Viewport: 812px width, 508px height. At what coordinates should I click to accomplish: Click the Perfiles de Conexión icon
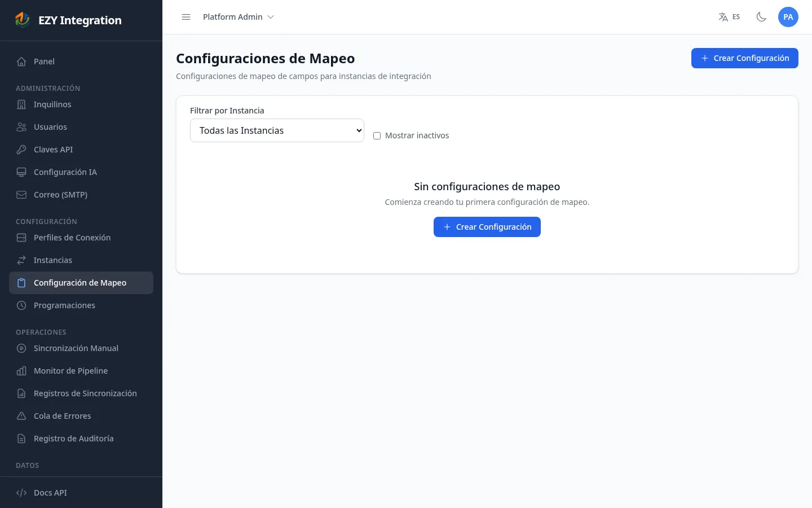[x=21, y=238]
